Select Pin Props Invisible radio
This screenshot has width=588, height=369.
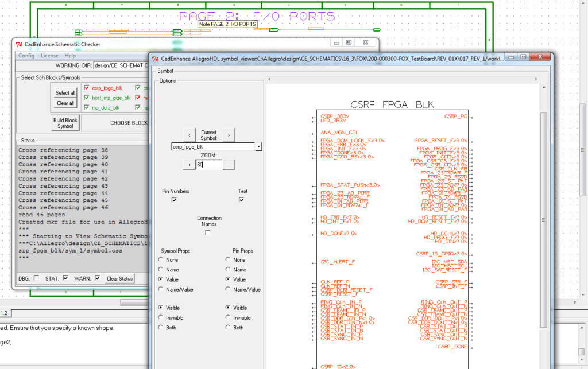(x=227, y=317)
